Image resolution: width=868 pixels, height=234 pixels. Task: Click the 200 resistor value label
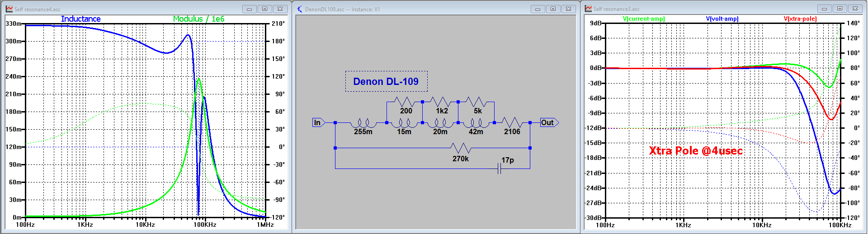[406, 111]
